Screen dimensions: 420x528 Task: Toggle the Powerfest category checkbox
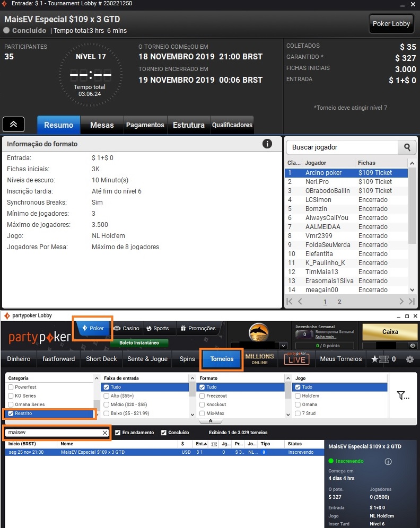coord(11,387)
